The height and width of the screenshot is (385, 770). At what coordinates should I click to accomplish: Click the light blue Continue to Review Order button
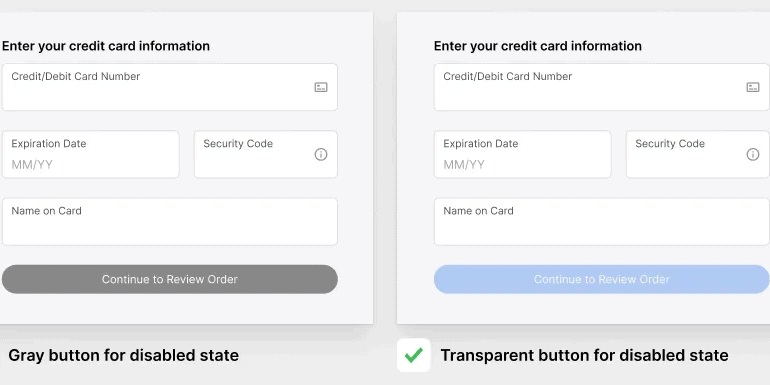602,279
